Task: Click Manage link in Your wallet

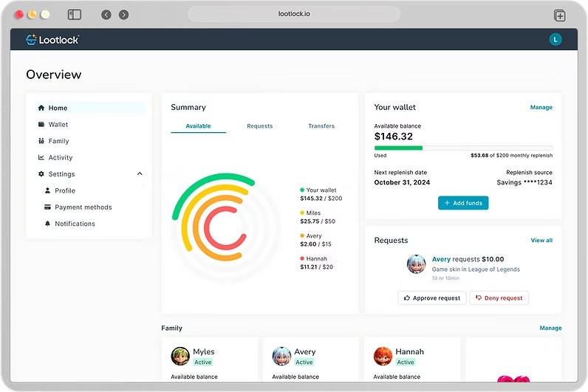Action: 541,108
